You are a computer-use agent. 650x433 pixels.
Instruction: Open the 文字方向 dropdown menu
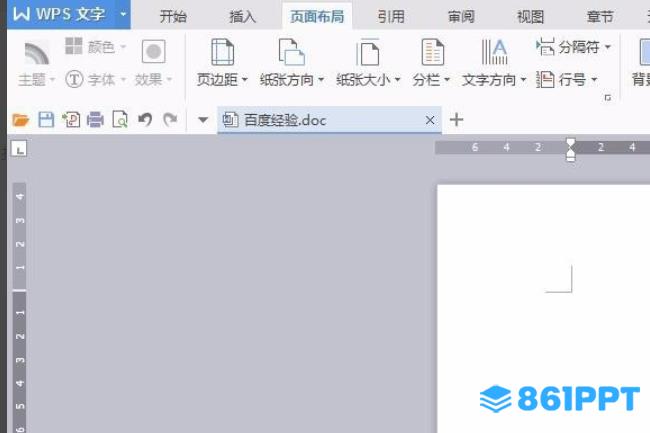(x=523, y=80)
